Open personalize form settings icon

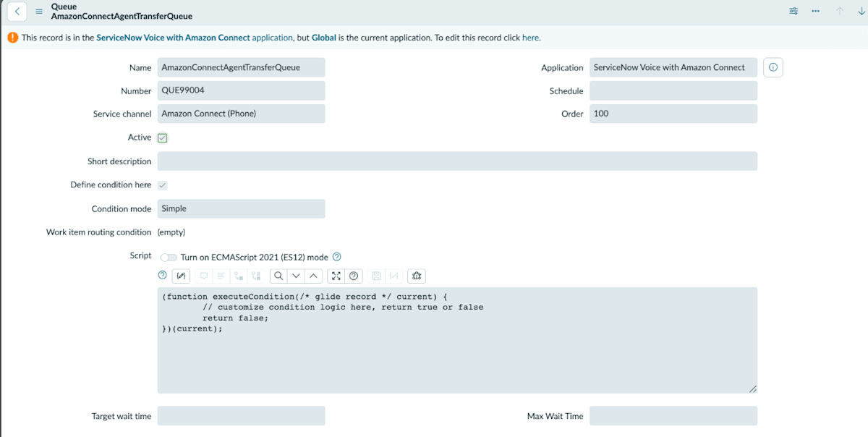coord(793,11)
